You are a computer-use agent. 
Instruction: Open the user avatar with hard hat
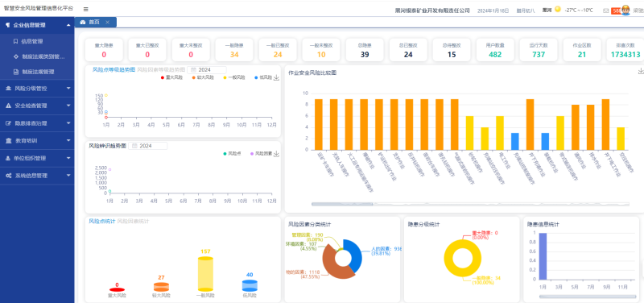[625, 10]
